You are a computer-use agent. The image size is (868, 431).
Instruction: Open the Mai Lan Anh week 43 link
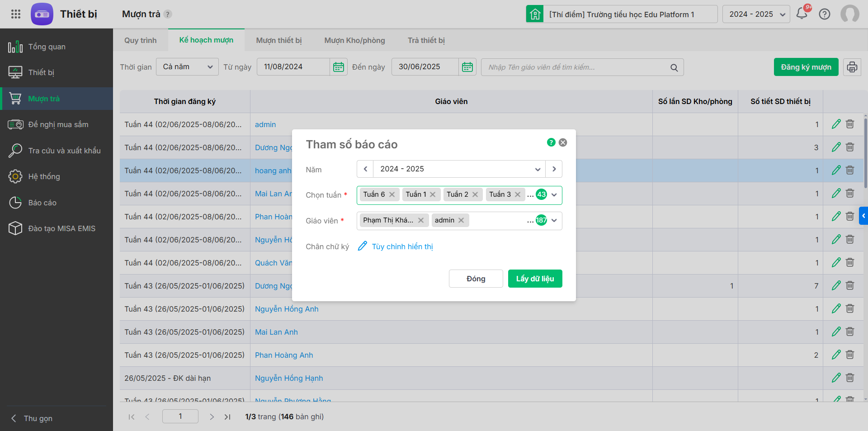[x=276, y=332]
